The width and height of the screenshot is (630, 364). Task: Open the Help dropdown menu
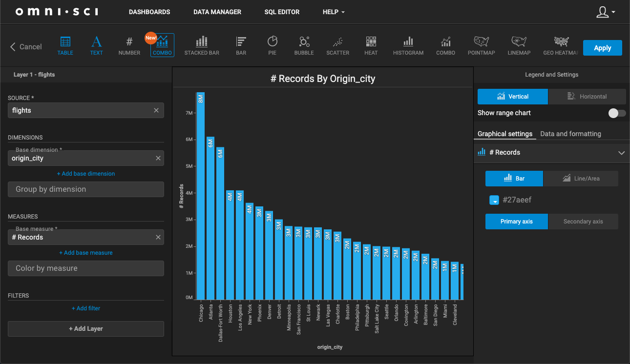(334, 12)
